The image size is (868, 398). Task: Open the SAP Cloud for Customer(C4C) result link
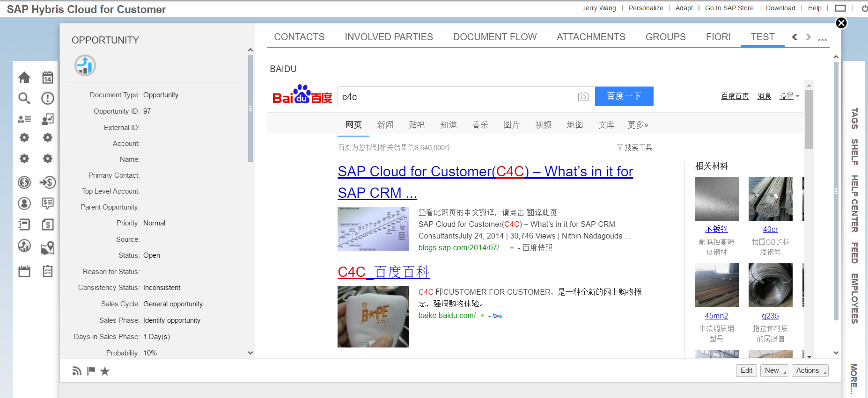tap(485, 182)
